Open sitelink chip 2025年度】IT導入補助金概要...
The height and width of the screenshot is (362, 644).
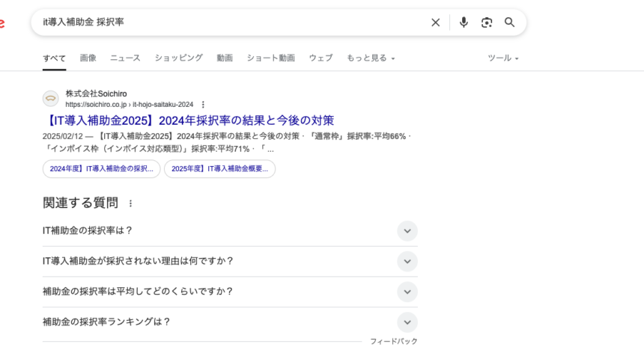pos(219,169)
